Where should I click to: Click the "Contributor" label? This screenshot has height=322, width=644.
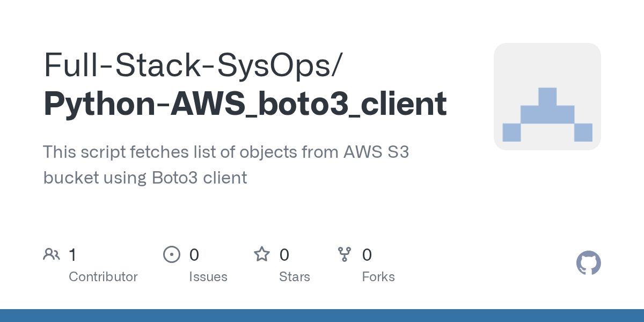[103, 277]
